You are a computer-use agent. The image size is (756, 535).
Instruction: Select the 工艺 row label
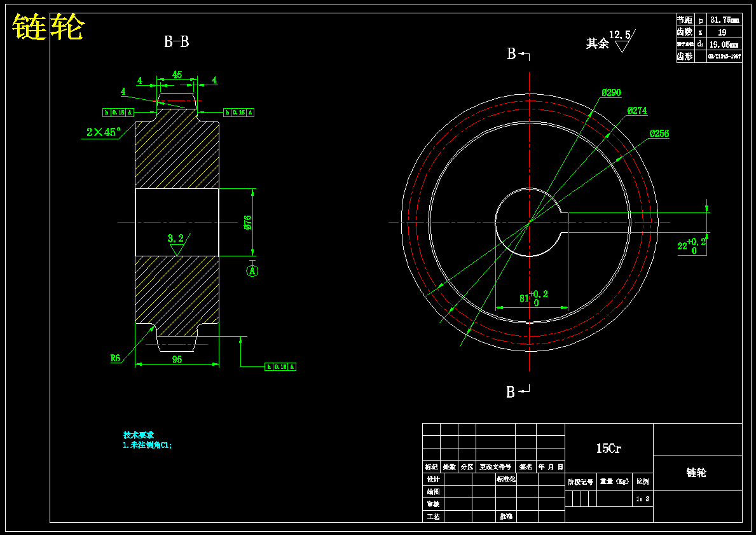[433, 517]
